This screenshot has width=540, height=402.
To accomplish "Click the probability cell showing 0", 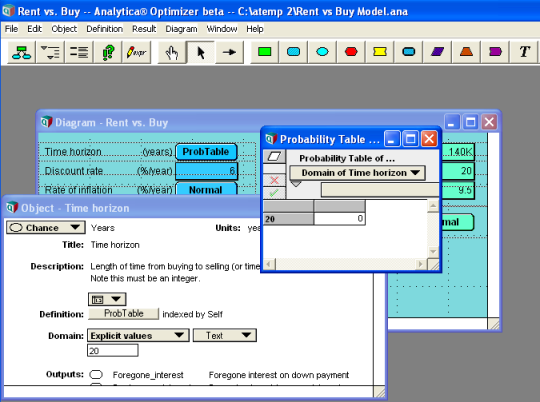I will coord(340,219).
